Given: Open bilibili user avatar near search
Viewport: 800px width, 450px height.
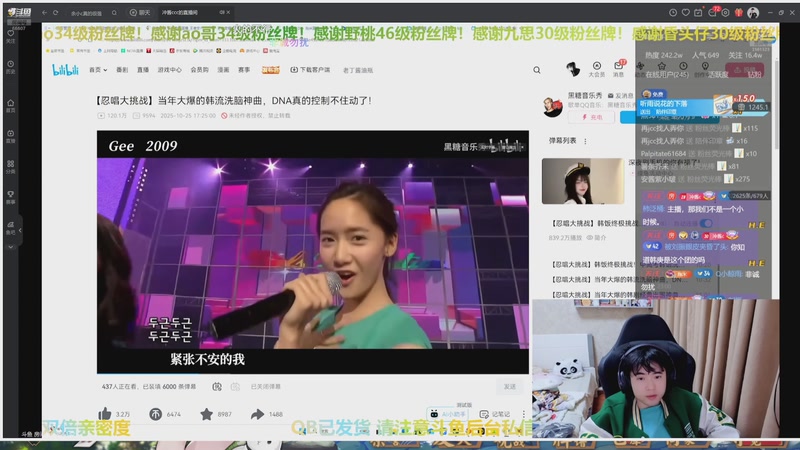Looking at the screenshot, I should [x=572, y=69].
